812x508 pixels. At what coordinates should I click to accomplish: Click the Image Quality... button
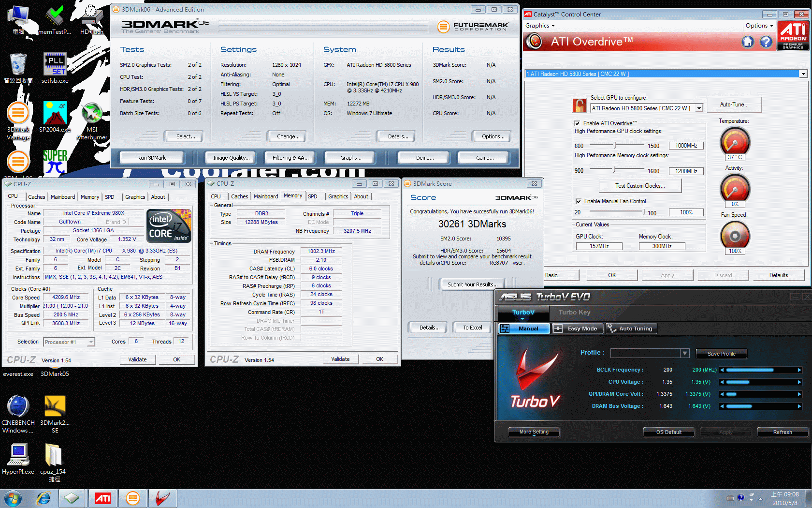point(232,158)
